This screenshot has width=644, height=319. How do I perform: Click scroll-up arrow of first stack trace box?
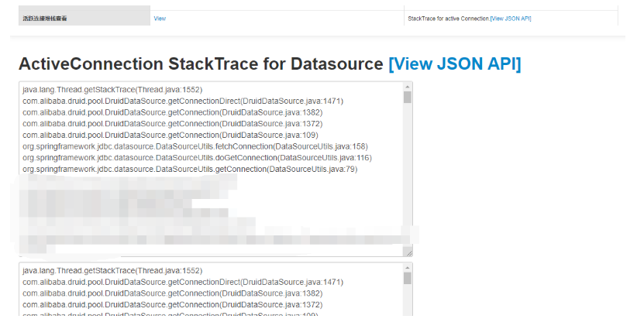tap(408, 87)
